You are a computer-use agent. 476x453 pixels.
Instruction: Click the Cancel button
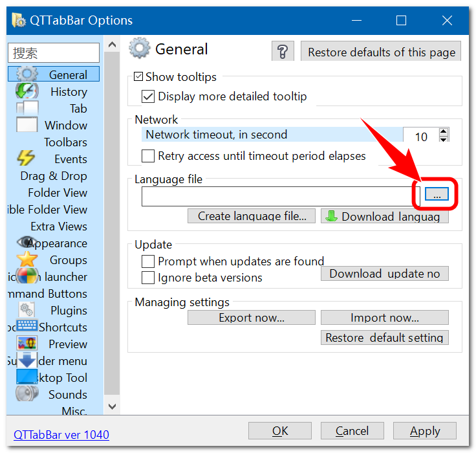[x=352, y=431]
